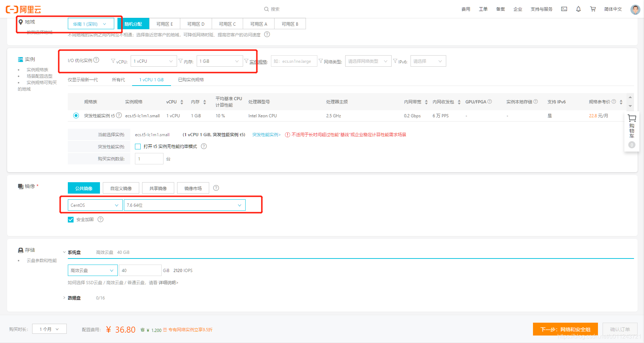Click the I/O optimized instance help icon

click(96, 60)
